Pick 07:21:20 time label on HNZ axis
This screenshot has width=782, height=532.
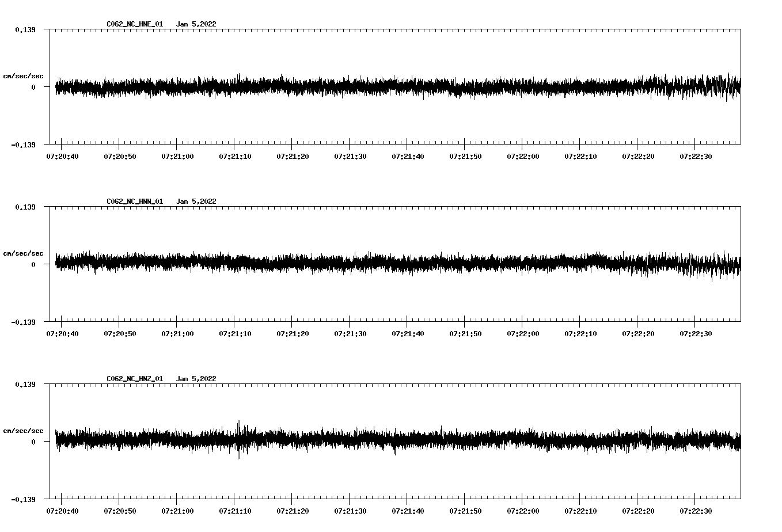[x=293, y=511]
